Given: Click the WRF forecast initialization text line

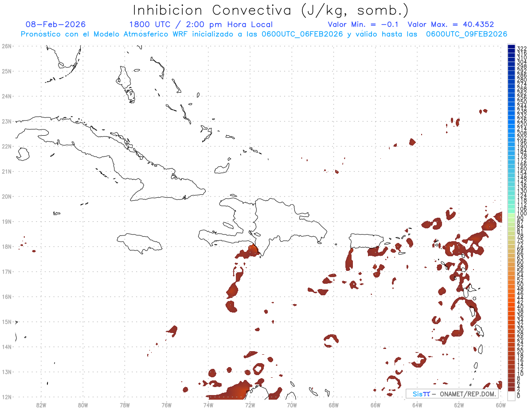Looking at the screenshot, I should [264, 34].
